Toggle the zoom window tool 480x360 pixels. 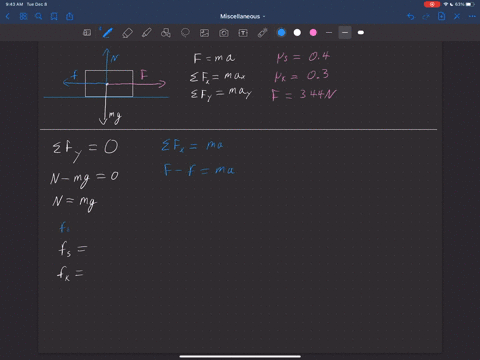coord(87,33)
